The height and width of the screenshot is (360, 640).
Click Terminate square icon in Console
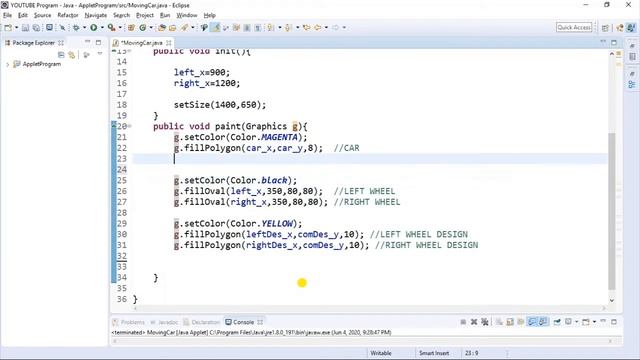click(463, 322)
